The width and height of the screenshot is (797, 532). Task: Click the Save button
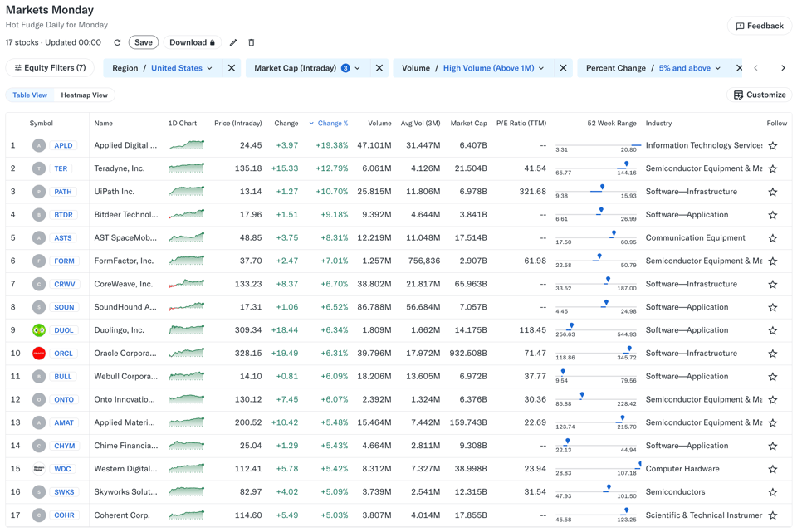143,42
